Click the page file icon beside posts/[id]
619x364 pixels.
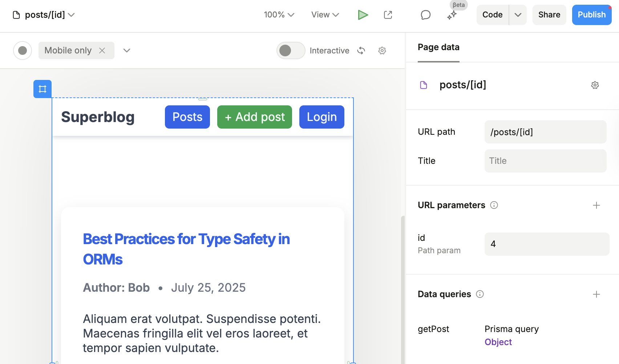coord(16,15)
